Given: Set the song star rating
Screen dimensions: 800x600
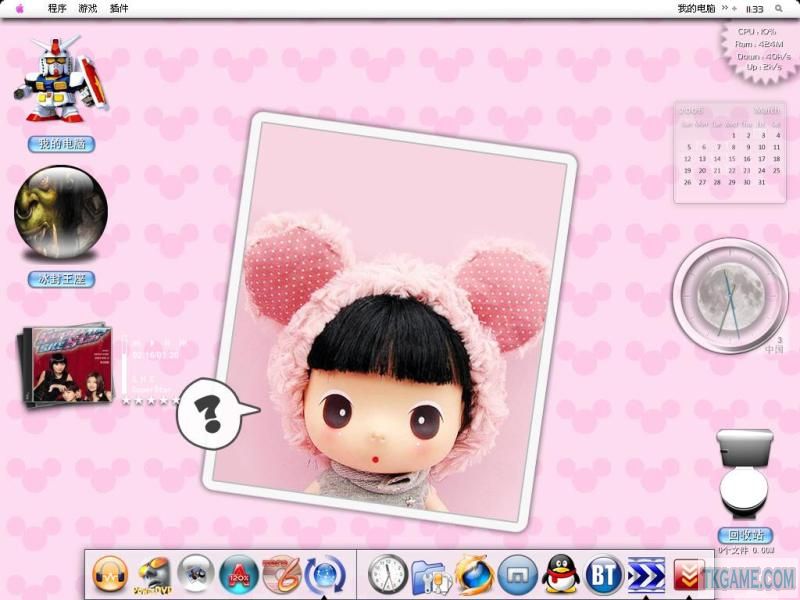Looking at the screenshot, I should [x=151, y=401].
